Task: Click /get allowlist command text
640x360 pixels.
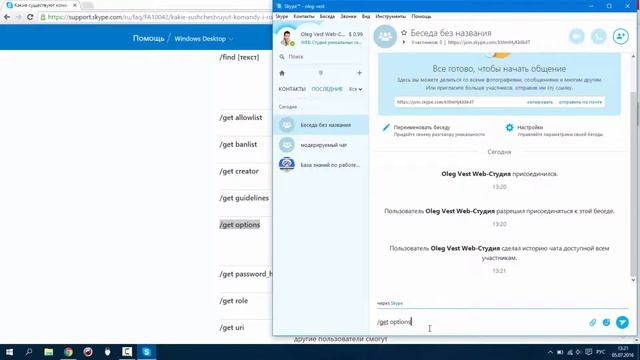Action: point(241,118)
